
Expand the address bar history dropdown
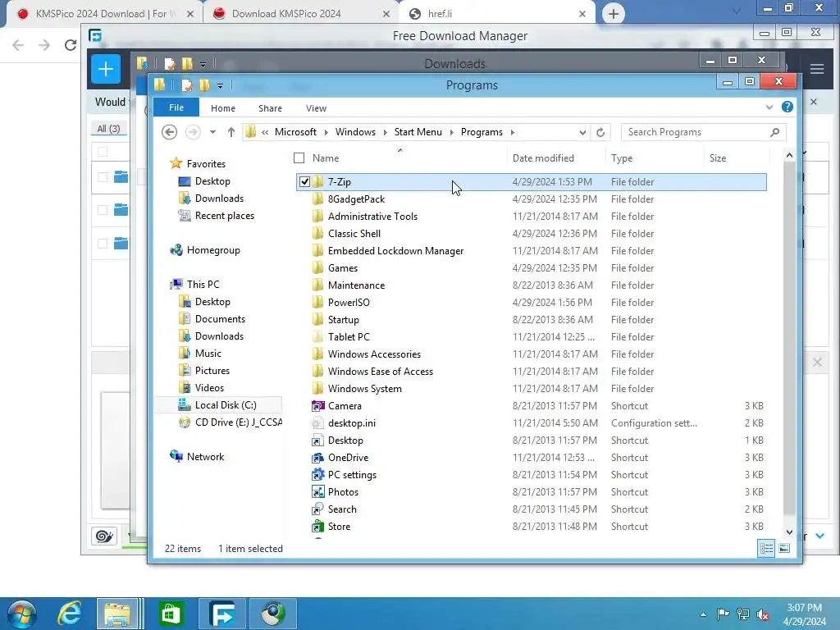coord(582,132)
